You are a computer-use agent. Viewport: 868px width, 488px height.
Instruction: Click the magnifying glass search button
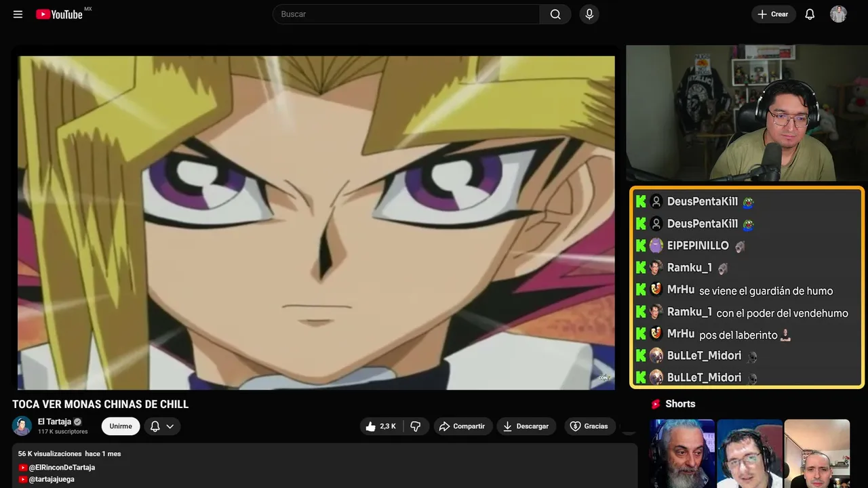(555, 14)
